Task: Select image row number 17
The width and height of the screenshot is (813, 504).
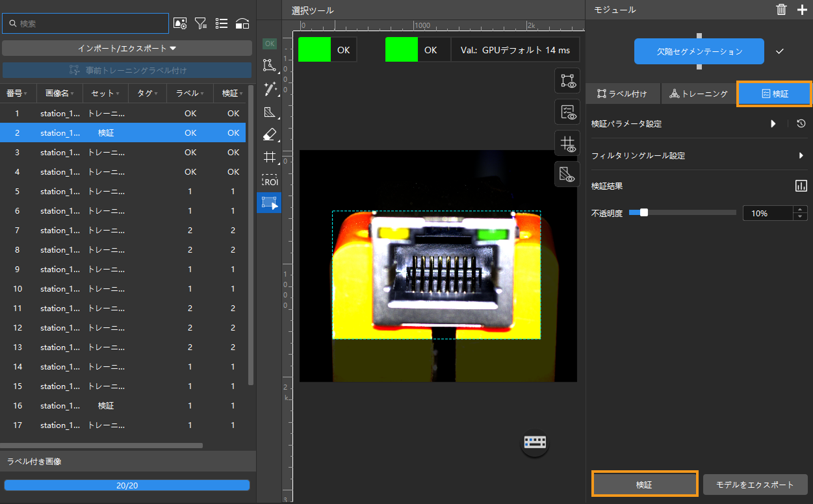Action: tap(123, 425)
